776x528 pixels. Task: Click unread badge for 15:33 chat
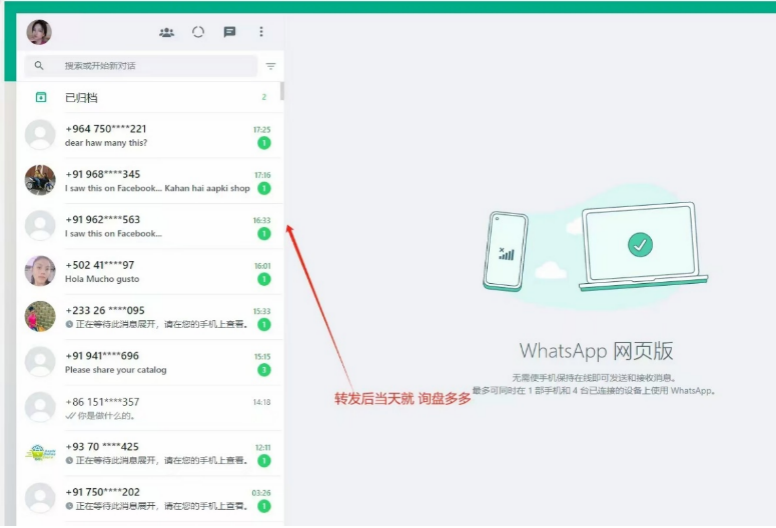click(264, 325)
